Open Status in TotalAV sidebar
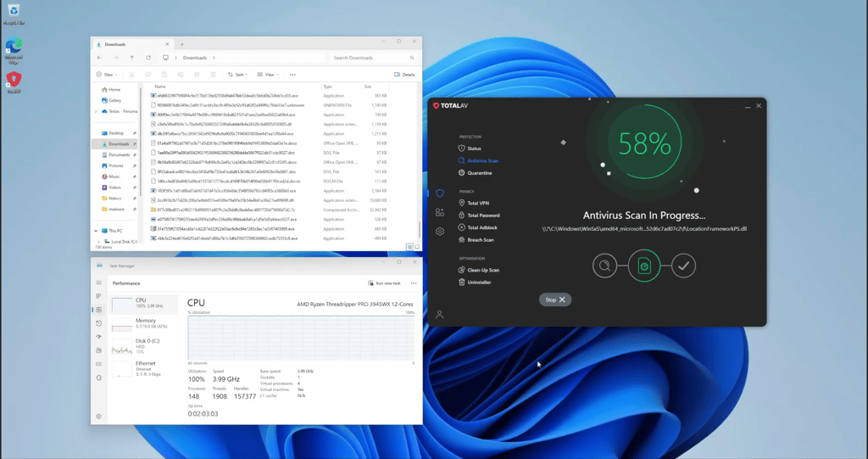 click(x=470, y=148)
